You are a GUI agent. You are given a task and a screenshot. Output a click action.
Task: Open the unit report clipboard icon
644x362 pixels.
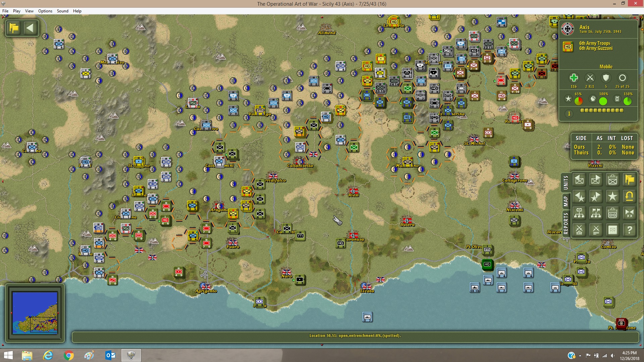(x=612, y=180)
